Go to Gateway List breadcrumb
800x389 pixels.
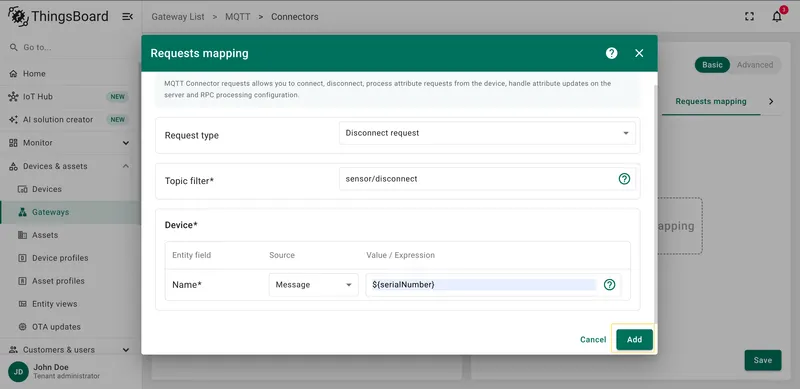coord(178,16)
